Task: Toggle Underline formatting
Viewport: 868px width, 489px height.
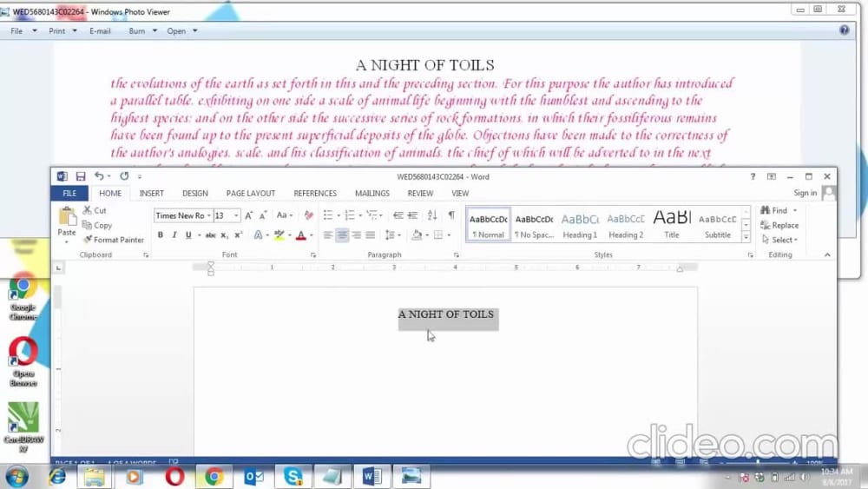Action: pos(188,235)
